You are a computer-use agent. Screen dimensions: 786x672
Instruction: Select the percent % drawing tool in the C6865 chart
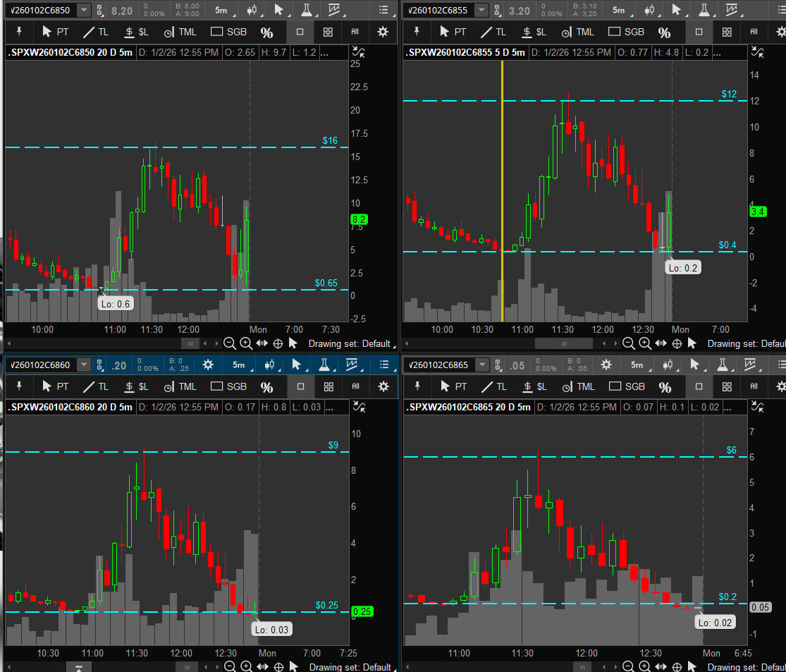tap(665, 386)
